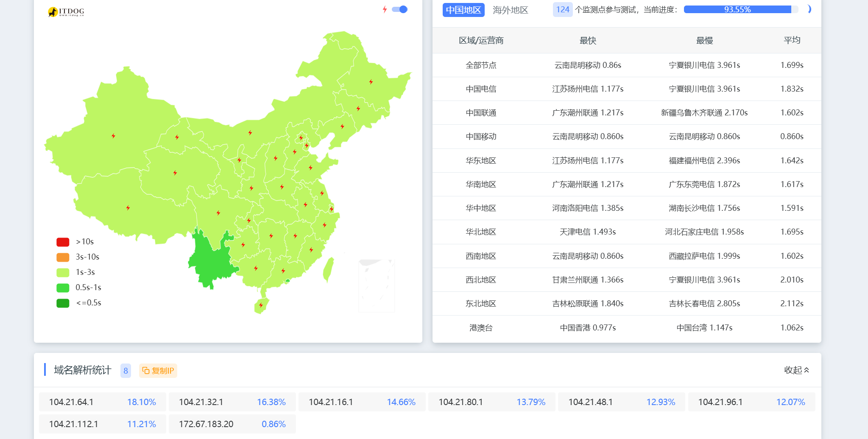The image size is (868, 439).
Task: Click the 复制IP button
Action: 158,371
